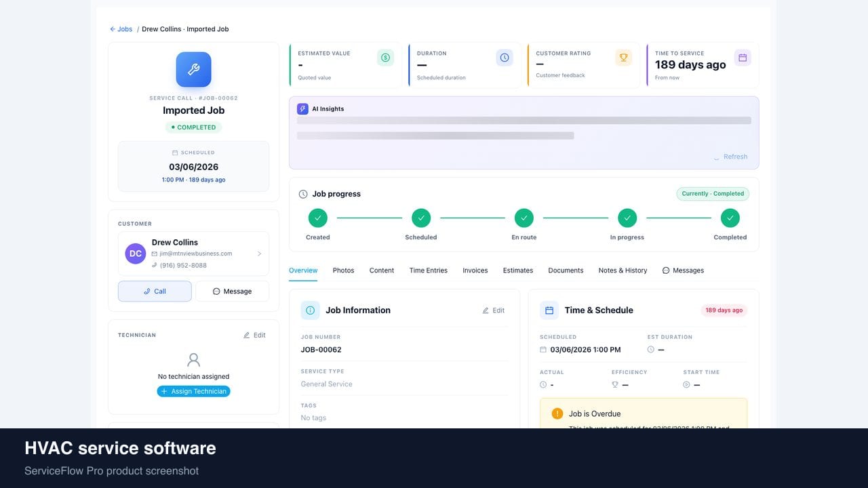868x488 pixels.
Task: Switch to the Photos tab
Action: pos(343,270)
